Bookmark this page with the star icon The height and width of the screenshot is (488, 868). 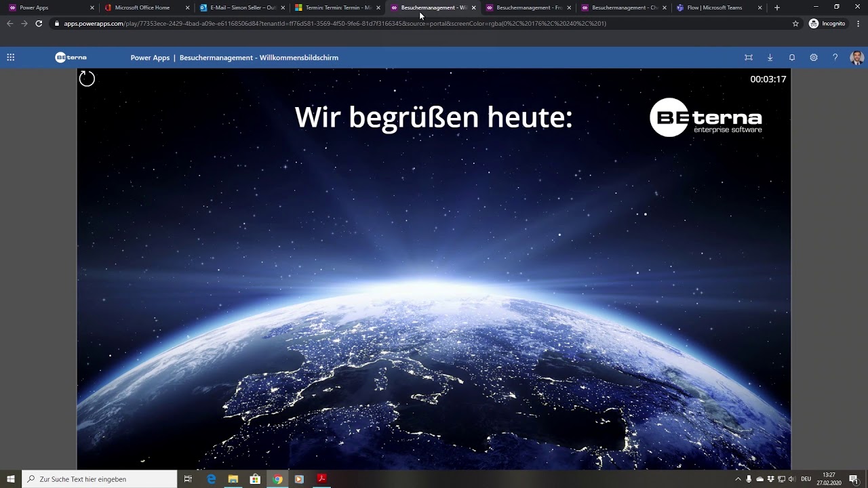795,23
